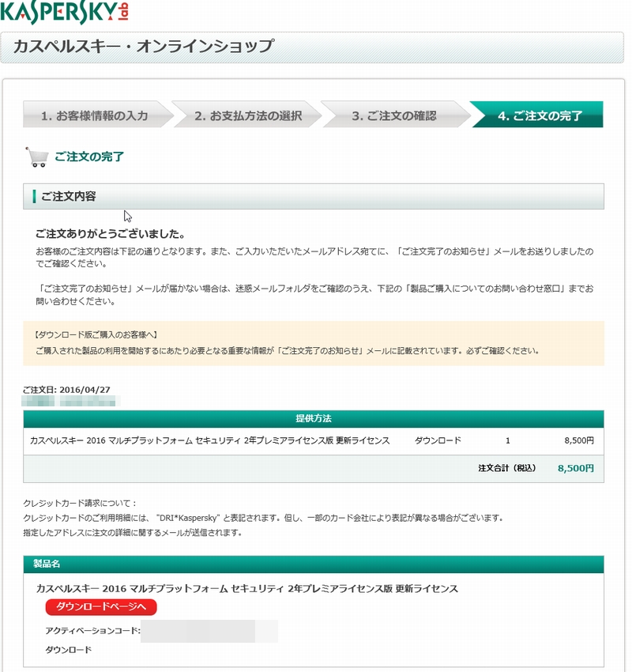
Task: Click the ご注文内容 section header
Action: 314,196
